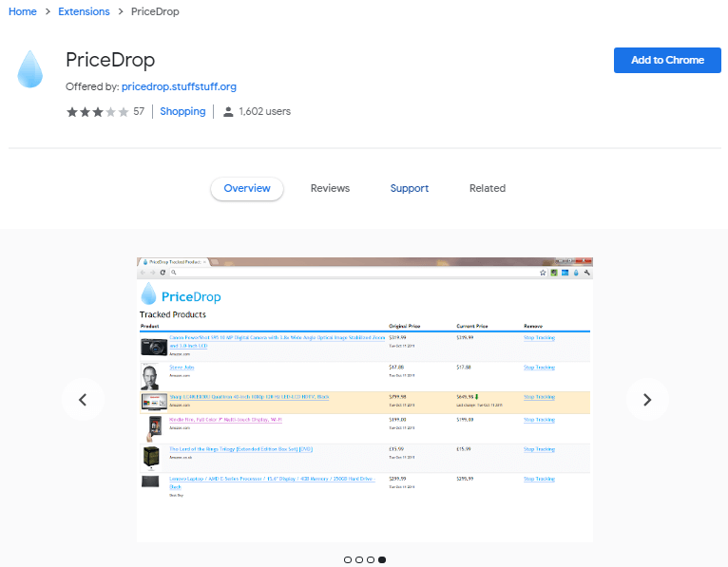
Task: Open the pricedrop.stuffstuff.org offered-by link
Action: (x=179, y=86)
